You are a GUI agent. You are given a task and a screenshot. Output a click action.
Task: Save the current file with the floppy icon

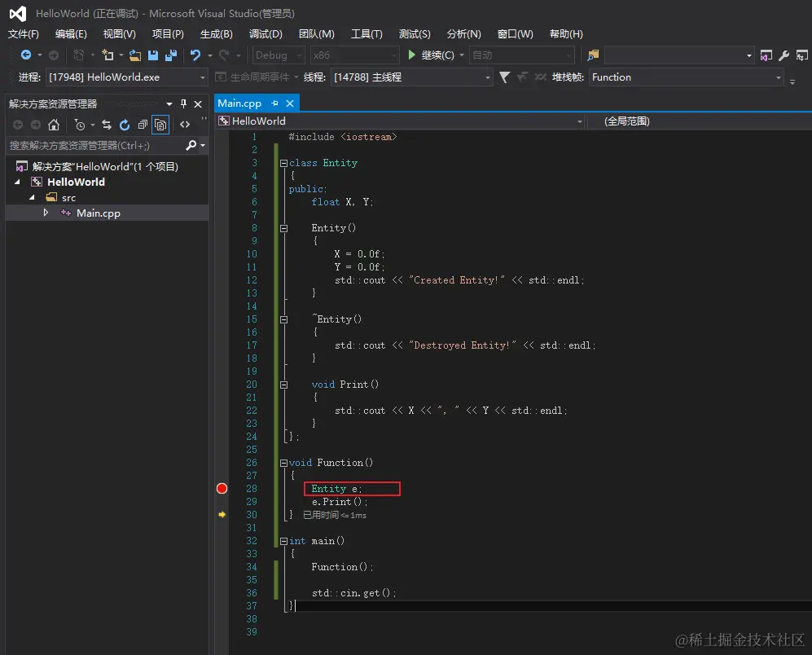[x=153, y=55]
